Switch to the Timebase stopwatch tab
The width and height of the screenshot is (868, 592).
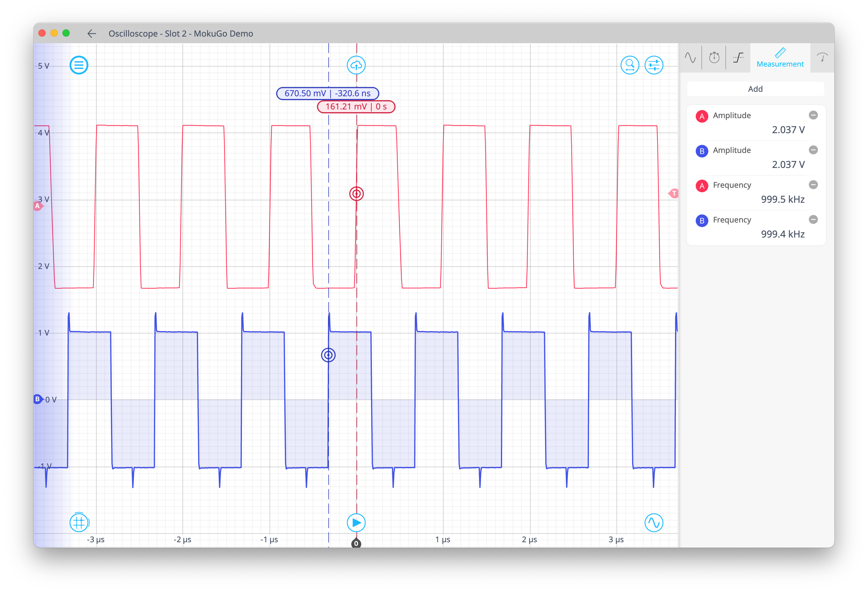tap(714, 58)
